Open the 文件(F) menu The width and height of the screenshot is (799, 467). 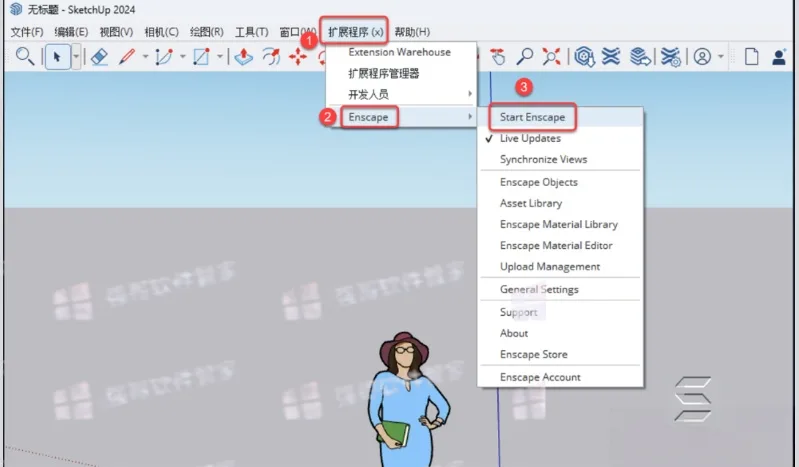point(27,32)
